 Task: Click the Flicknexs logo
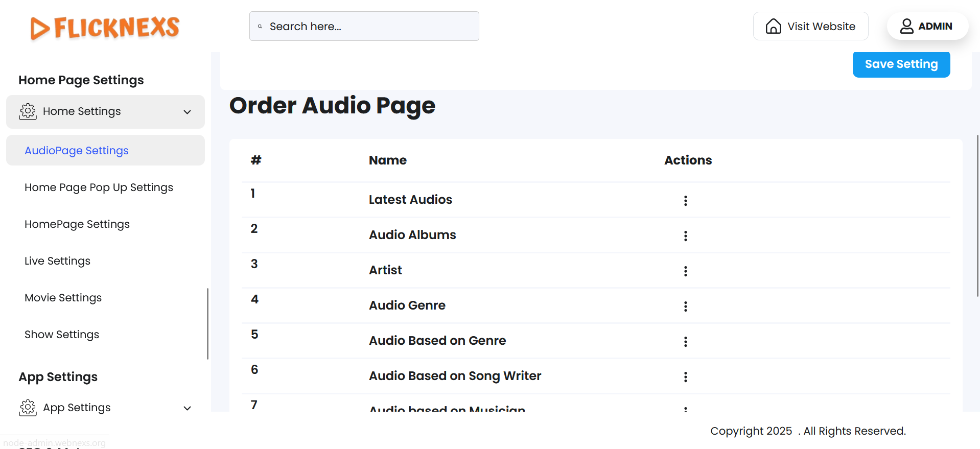105,28
